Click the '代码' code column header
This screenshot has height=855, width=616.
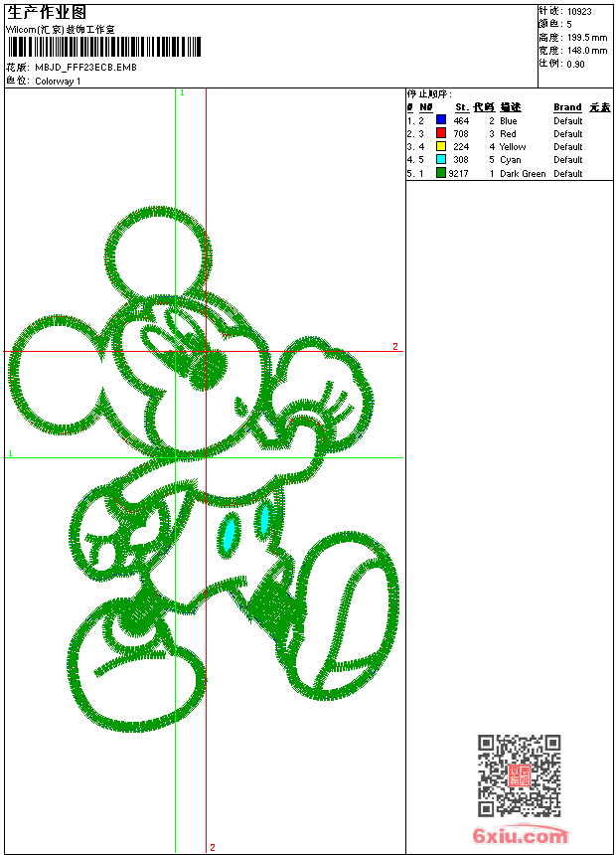(x=484, y=107)
